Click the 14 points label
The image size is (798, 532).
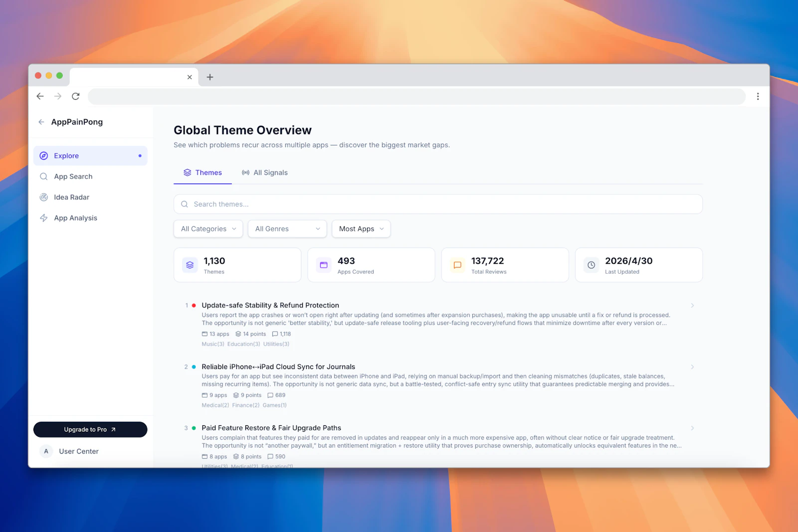pos(254,334)
